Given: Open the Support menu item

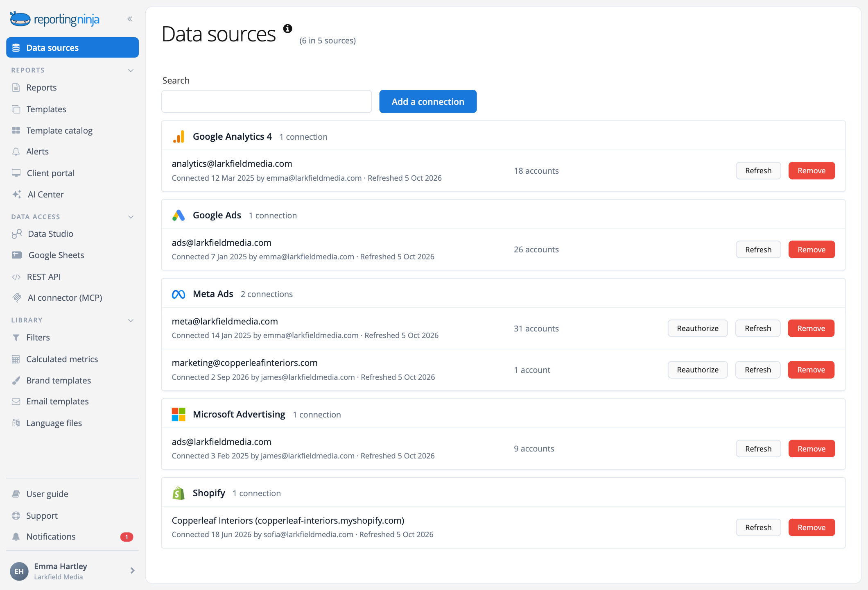Looking at the screenshot, I should (72, 515).
